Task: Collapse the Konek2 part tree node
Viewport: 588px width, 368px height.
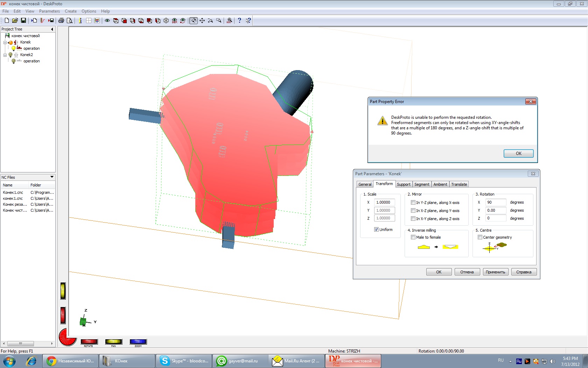Action: [x=5, y=55]
